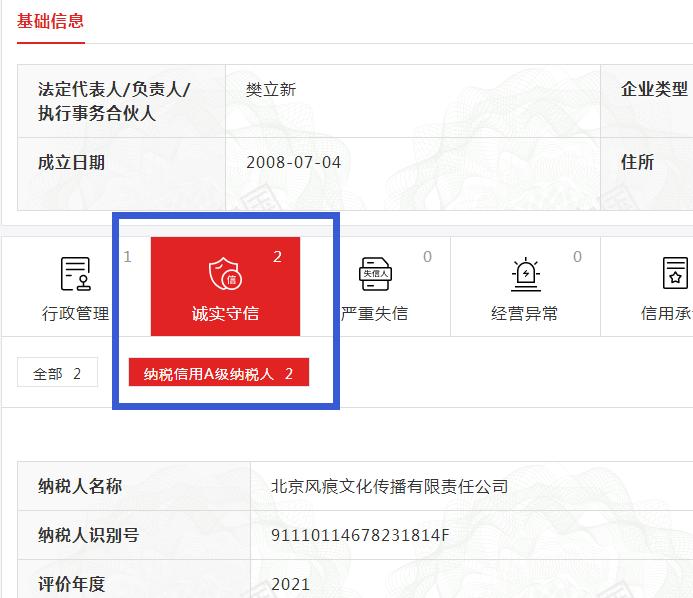Click the 全部 filter button
693x598 pixels.
click(57, 374)
